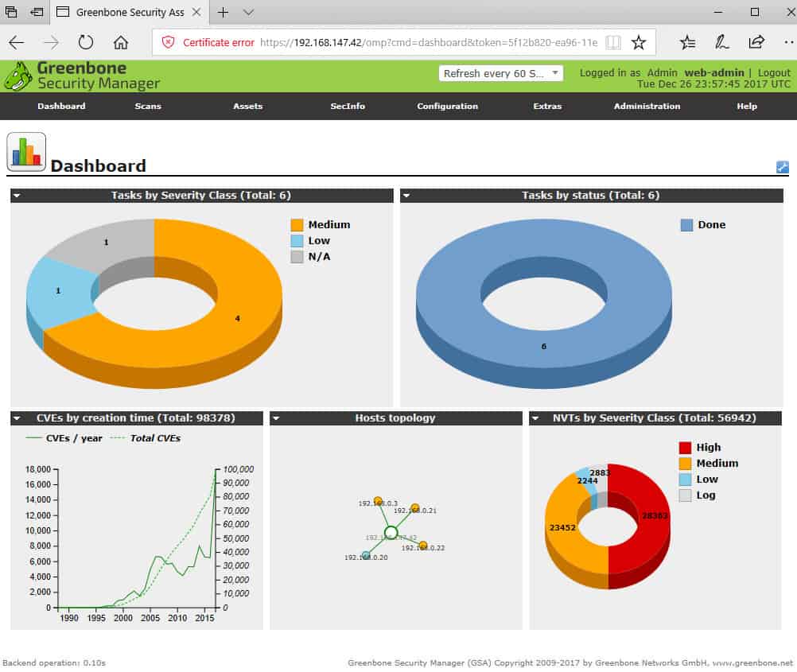
Task: Click the Logout link
Action: coord(773,72)
